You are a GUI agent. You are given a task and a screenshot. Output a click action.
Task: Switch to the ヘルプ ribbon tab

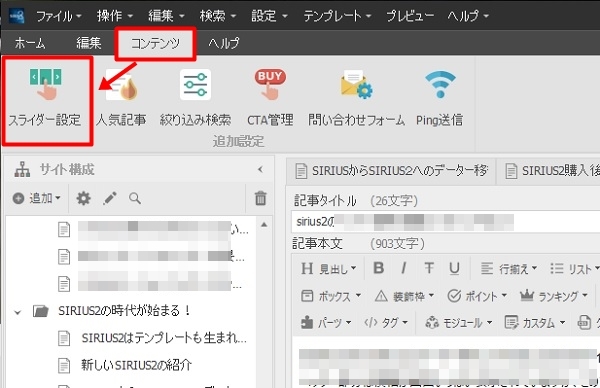[223, 43]
